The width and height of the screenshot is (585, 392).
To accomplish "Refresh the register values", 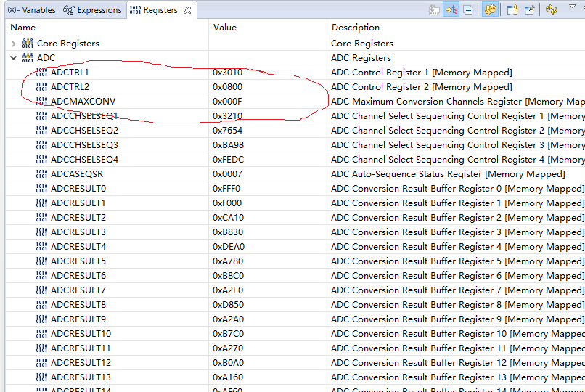I will click(552, 9).
